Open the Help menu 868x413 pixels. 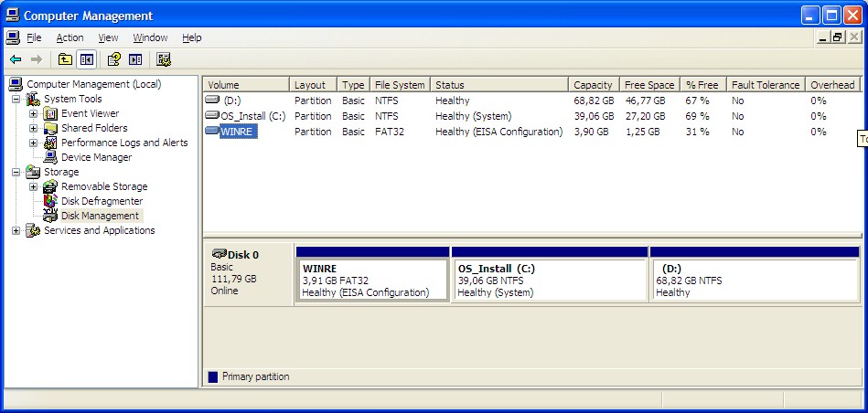pos(191,37)
